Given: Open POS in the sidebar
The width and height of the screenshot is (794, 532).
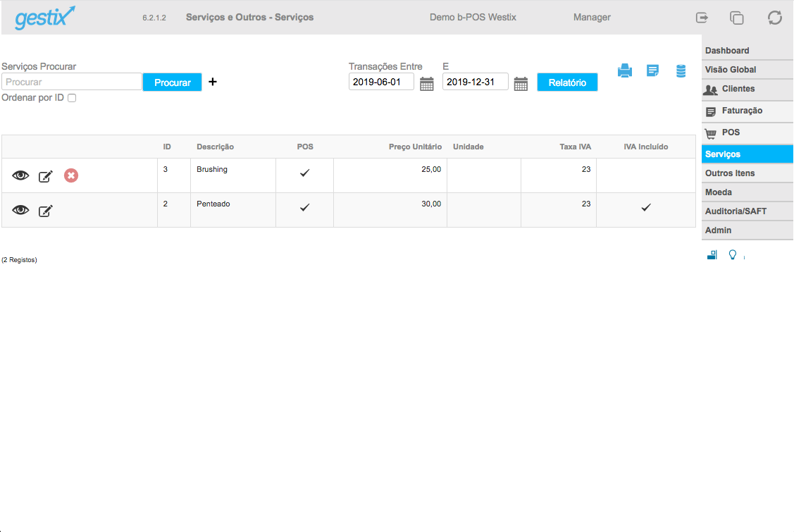Looking at the screenshot, I should [748, 132].
